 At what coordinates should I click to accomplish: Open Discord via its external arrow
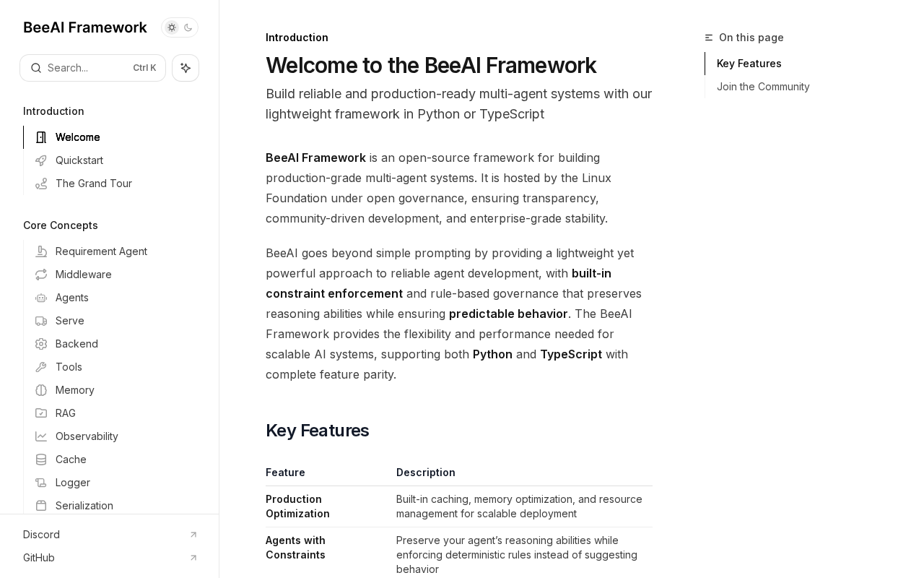click(x=193, y=535)
